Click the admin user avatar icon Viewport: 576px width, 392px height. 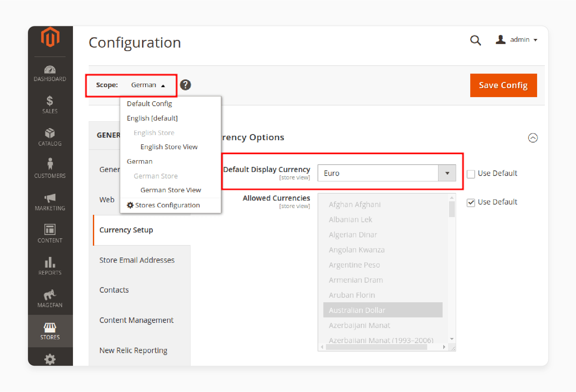point(500,40)
